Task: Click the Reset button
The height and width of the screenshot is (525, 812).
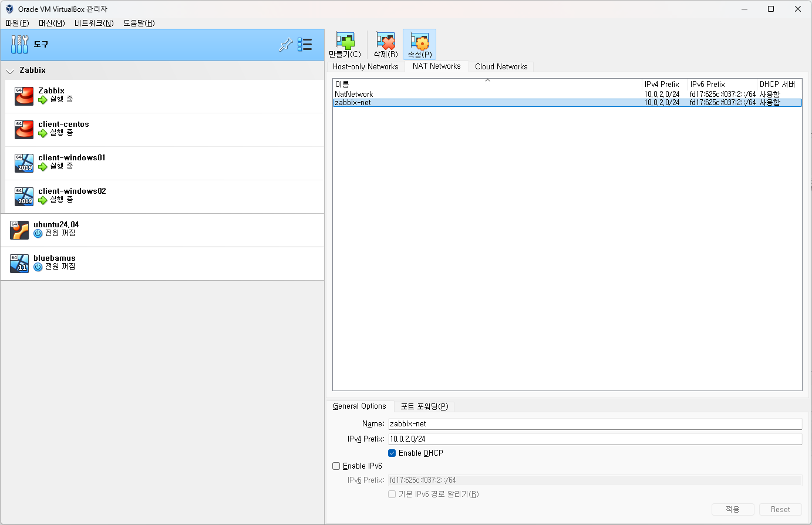Action: pyautogui.click(x=780, y=509)
